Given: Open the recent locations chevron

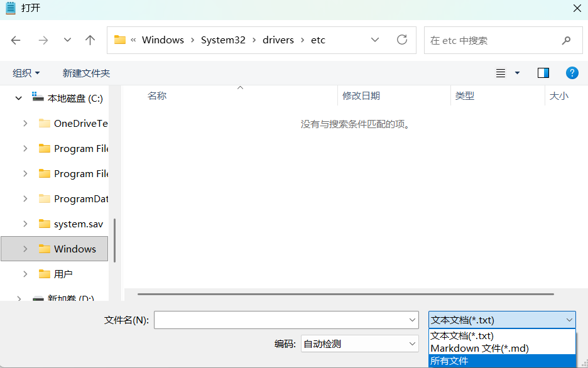Looking at the screenshot, I should coord(67,40).
